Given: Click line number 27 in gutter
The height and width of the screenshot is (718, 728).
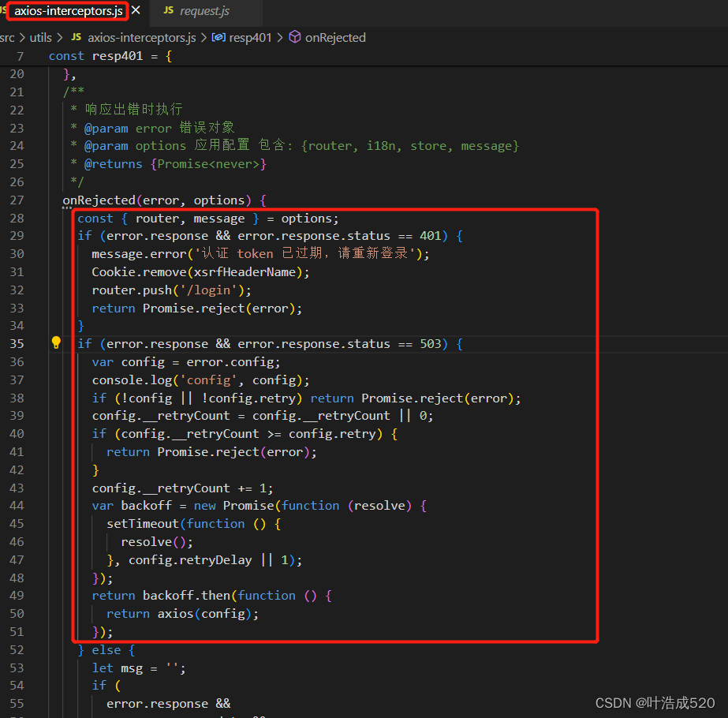Looking at the screenshot, I should tap(17, 200).
